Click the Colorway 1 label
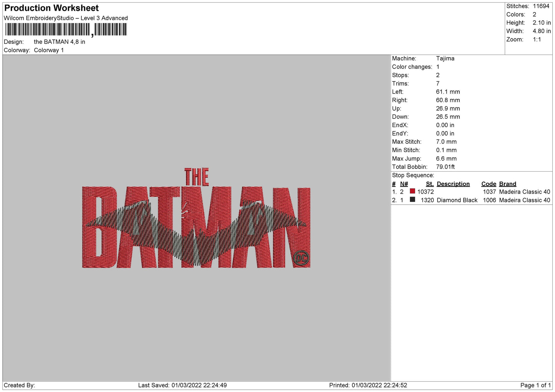This screenshot has height=392, width=555. tap(49, 50)
